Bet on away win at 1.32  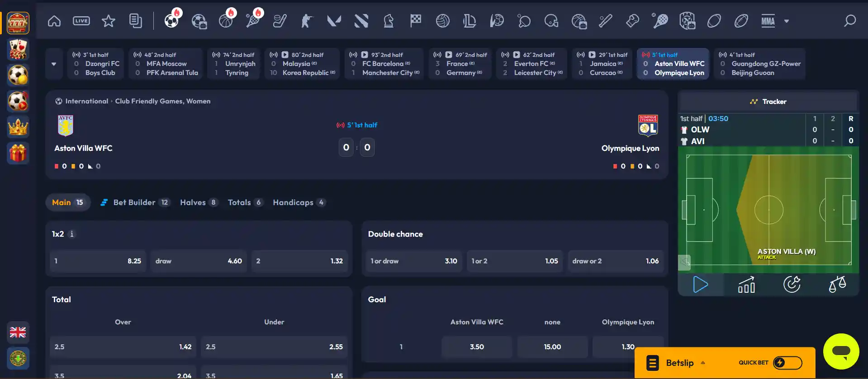point(299,261)
